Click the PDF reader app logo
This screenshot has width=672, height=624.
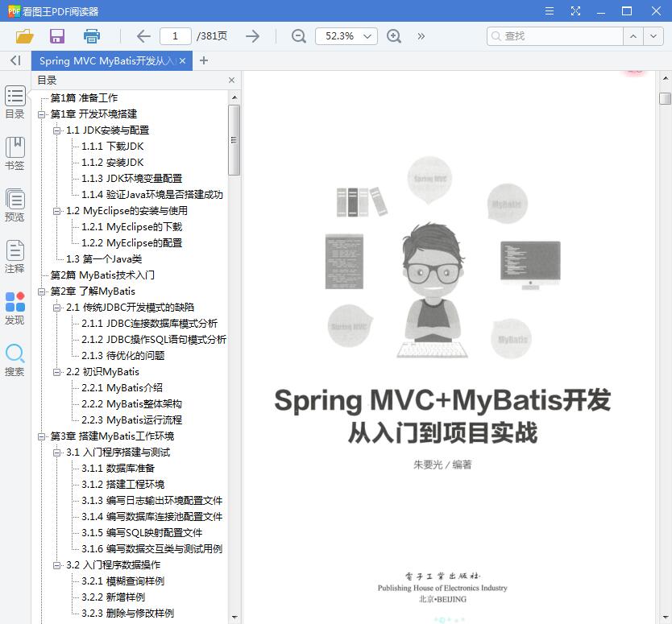pyautogui.click(x=14, y=11)
